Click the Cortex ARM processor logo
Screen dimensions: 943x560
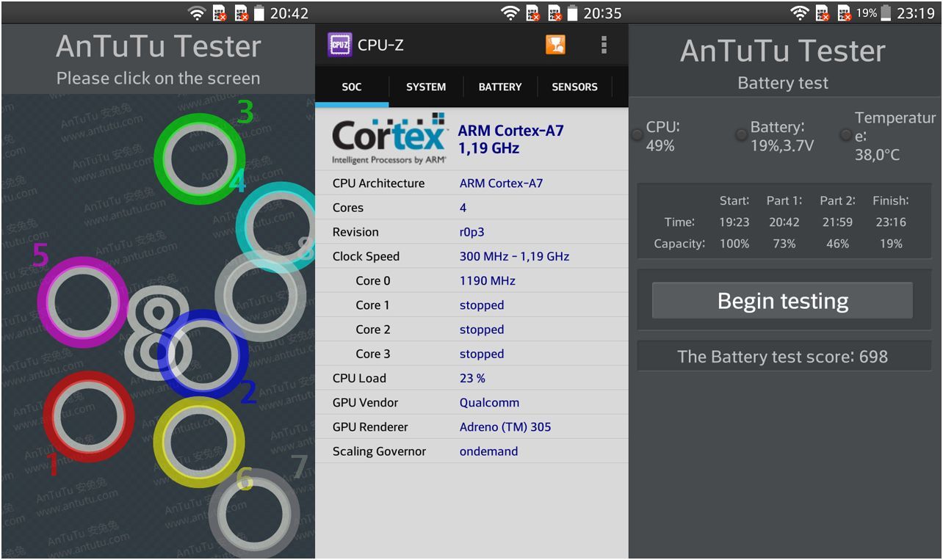389,139
